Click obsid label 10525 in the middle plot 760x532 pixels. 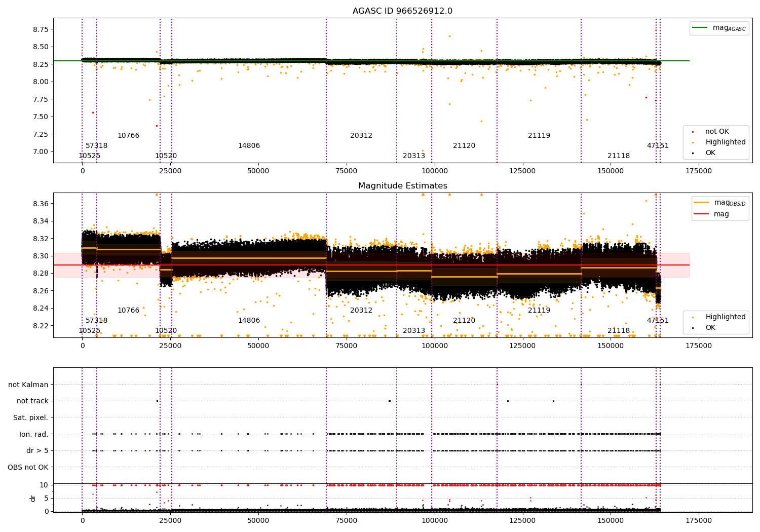(x=89, y=331)
